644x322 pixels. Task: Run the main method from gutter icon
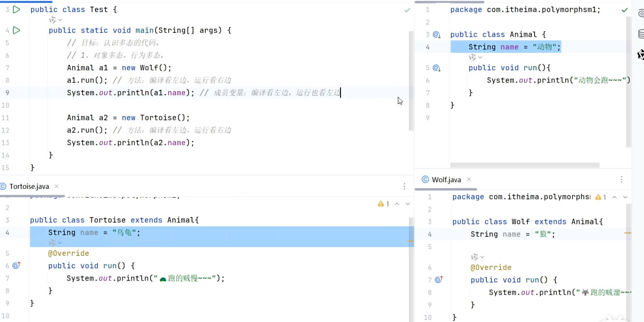(x=16, y=30)
